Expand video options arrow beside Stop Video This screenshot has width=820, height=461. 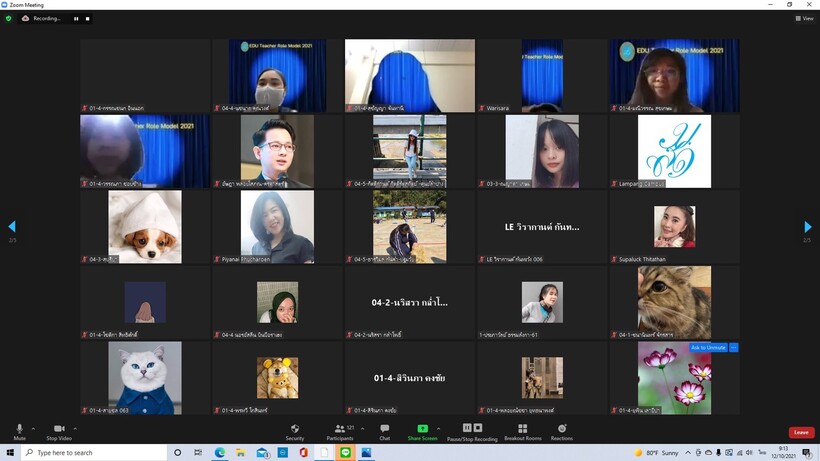pyautogui.click(x=75, y=428)
